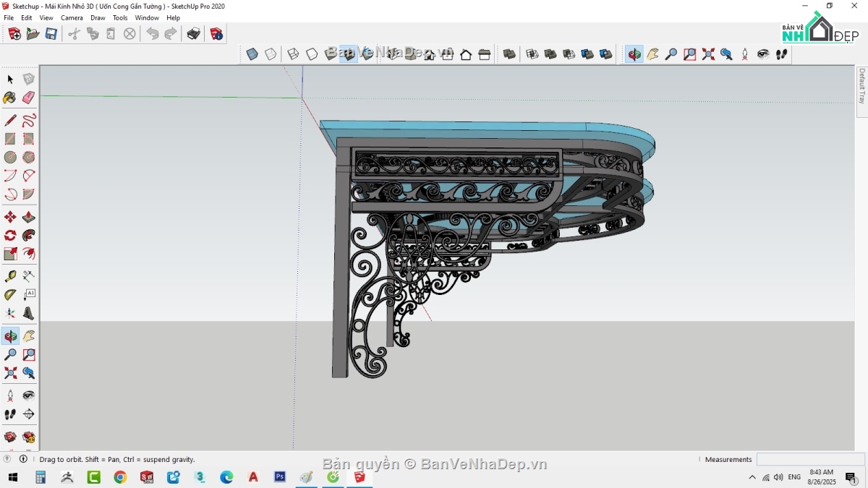
Task: Open the Camera menu
Action: pos(72,17)
